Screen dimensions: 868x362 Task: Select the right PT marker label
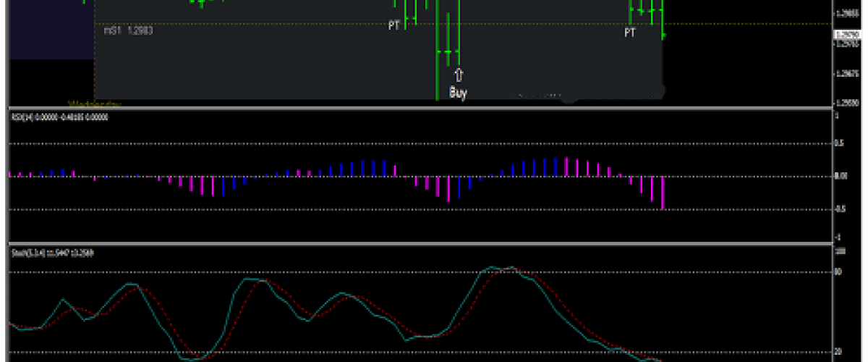[x=630, y=33]
